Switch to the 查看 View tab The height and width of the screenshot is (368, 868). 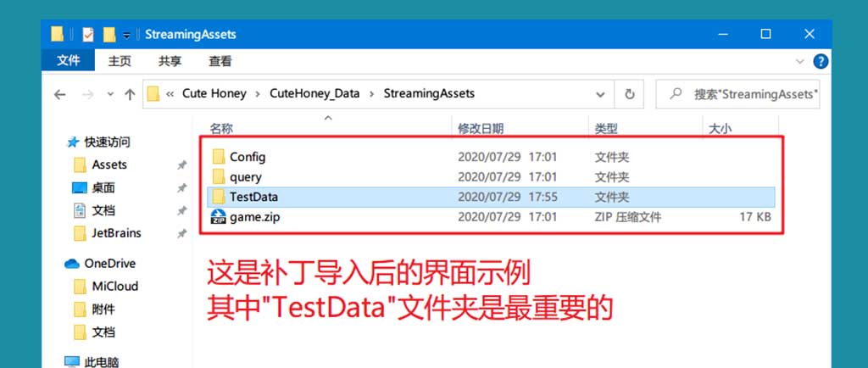click(x=220, y=61)
